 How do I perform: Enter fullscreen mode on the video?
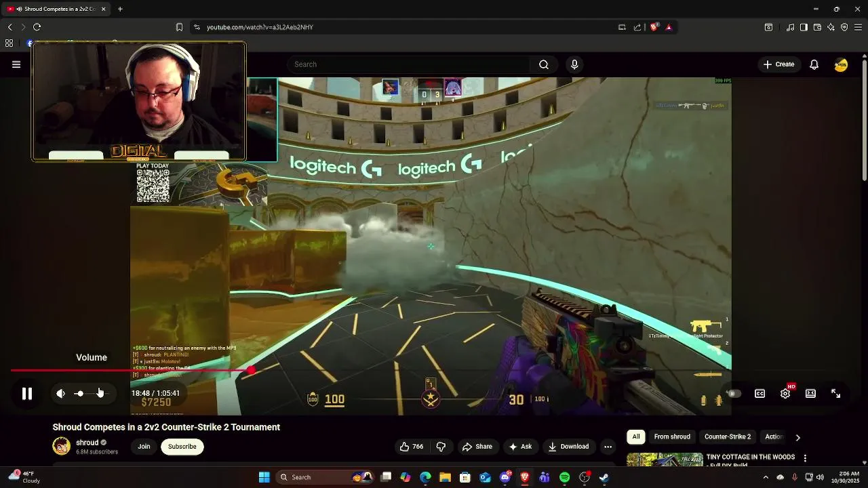click(835, 393)
